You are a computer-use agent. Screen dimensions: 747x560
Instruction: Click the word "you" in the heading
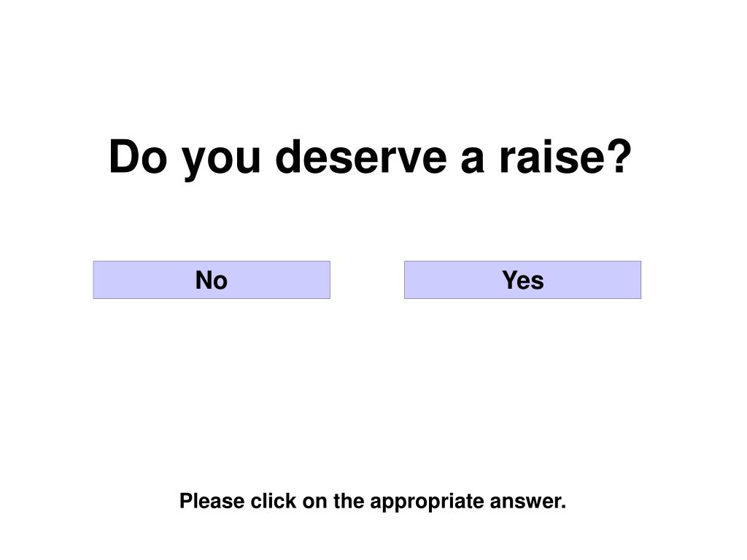click(x=222, y=163)
